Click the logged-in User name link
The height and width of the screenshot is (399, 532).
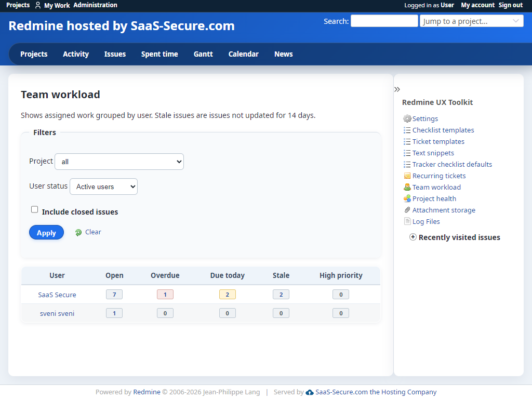[447, 5]
